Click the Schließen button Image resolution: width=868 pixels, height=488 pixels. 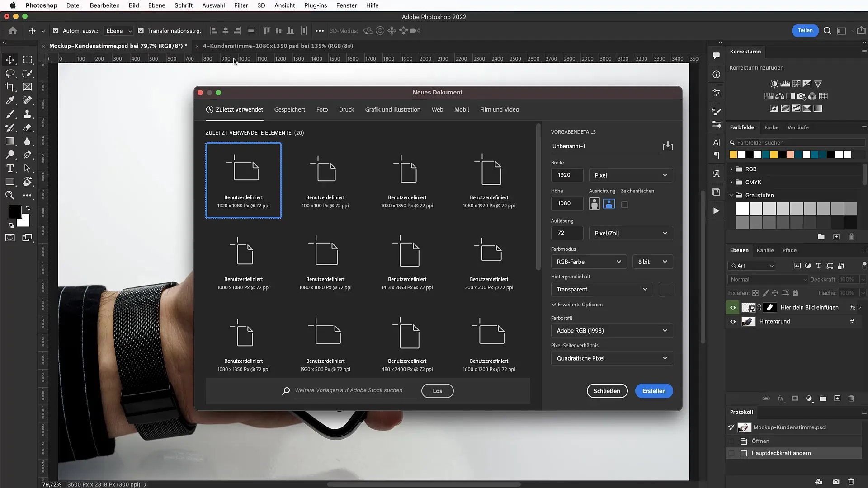tap(607, 391)
